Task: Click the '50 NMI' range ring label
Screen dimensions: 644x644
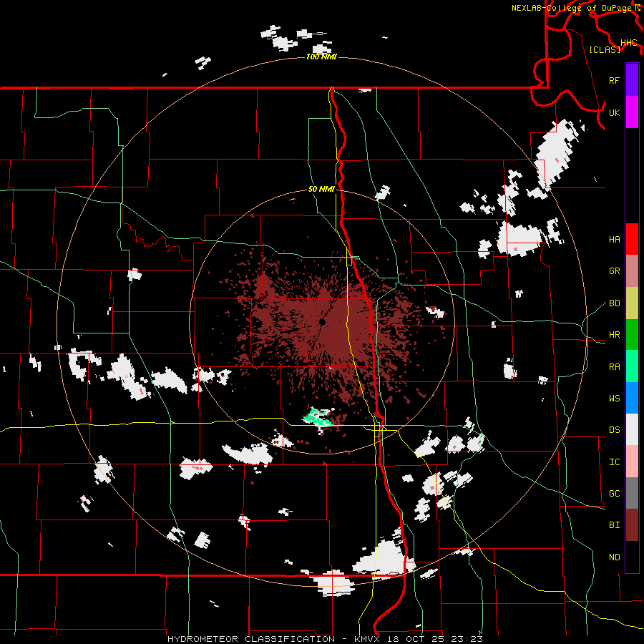Action: coord(321,190)
